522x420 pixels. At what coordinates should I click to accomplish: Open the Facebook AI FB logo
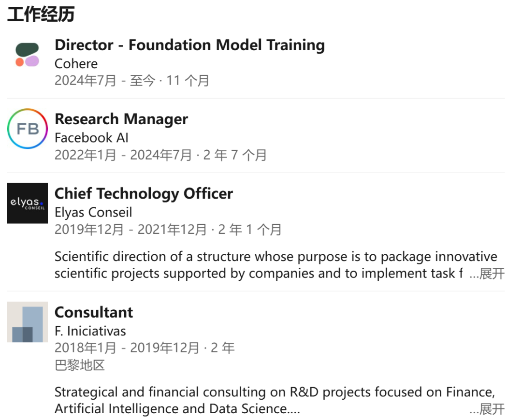point(28,129)
